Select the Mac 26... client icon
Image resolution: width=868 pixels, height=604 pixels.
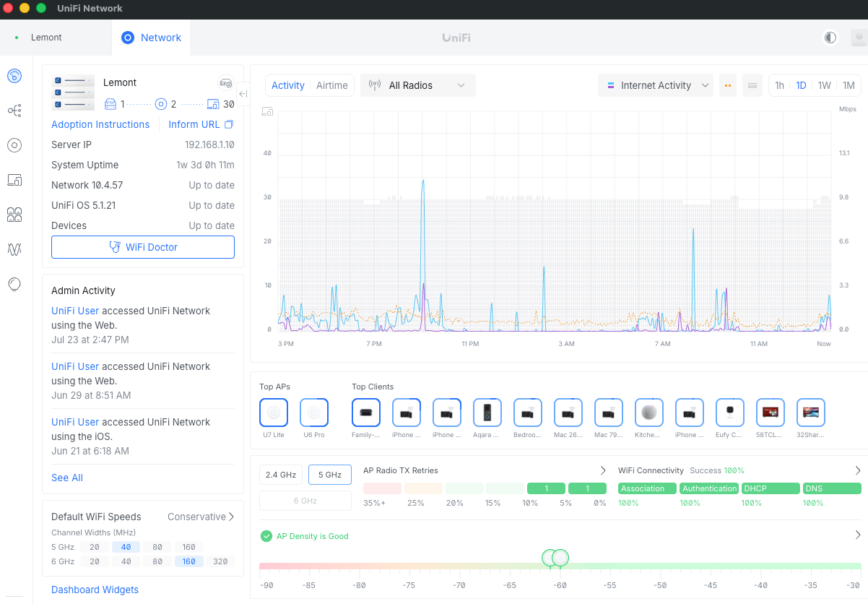tap(568, 413)
